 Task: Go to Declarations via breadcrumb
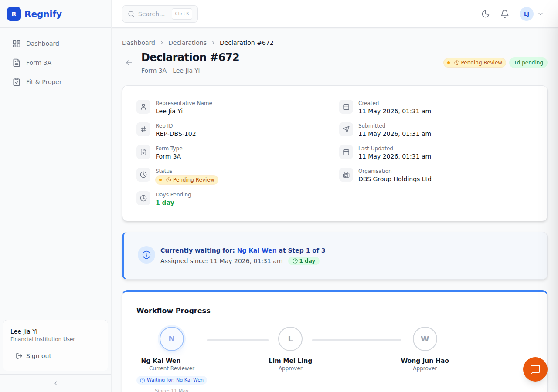(187, 43)
